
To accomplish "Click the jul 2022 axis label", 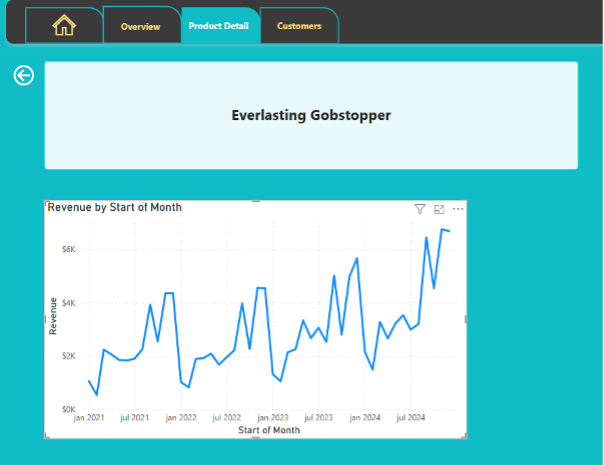I will point(226,417).
